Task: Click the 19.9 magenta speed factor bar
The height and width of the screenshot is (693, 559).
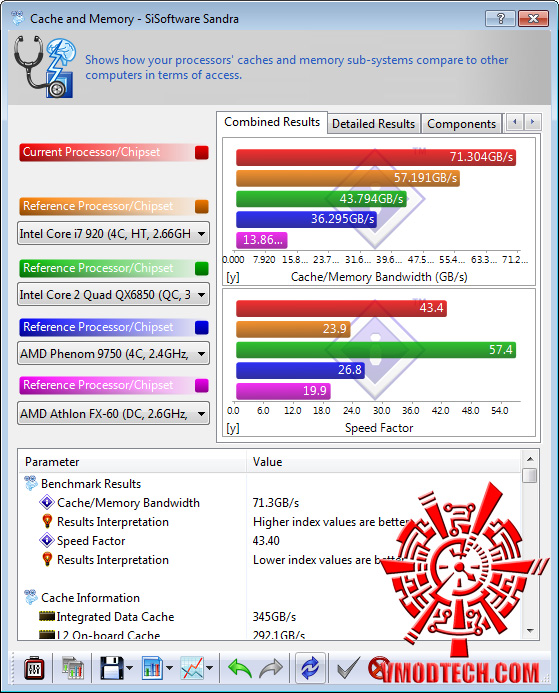Action: (x=283, y=391)
